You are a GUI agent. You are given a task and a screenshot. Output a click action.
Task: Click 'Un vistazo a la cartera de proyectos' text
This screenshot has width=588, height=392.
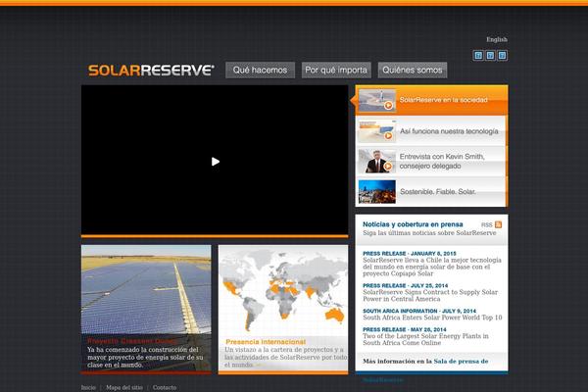(286, 357)
